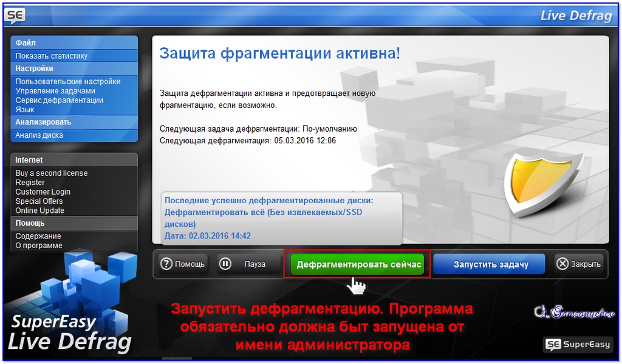This screenshot has width=622, height=364.
Task: Open the Файл menu header
Action: pos(74,43)
